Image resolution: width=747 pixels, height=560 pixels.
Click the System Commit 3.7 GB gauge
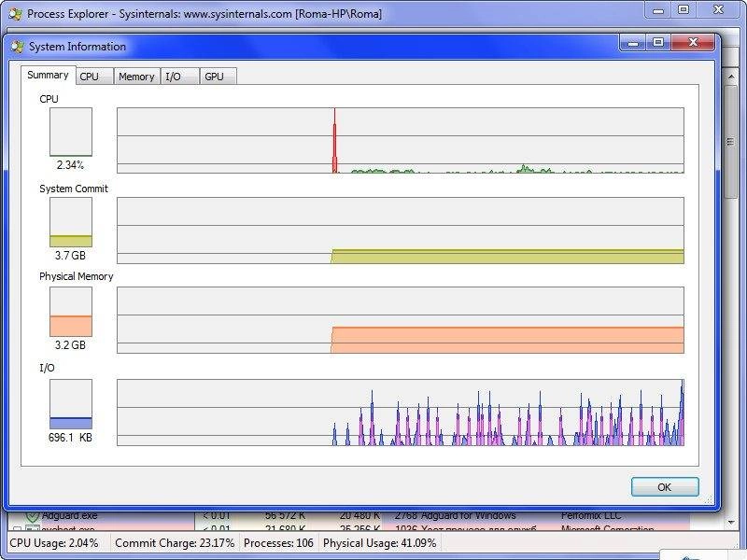coord(71,222)
